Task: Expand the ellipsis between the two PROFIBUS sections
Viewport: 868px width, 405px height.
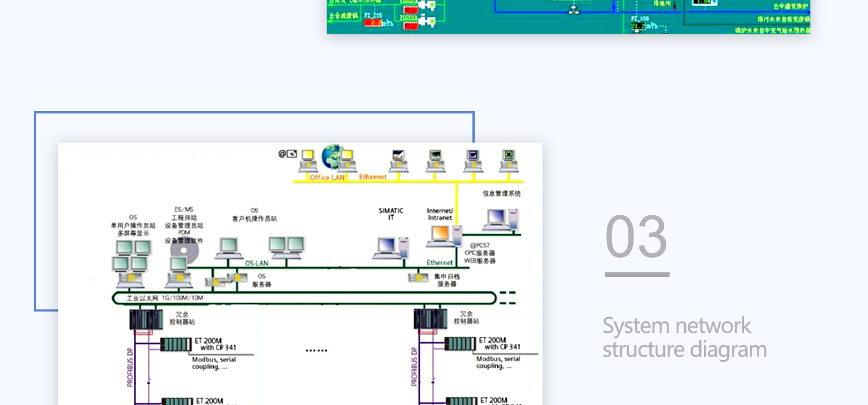Action: click(316, 349)
